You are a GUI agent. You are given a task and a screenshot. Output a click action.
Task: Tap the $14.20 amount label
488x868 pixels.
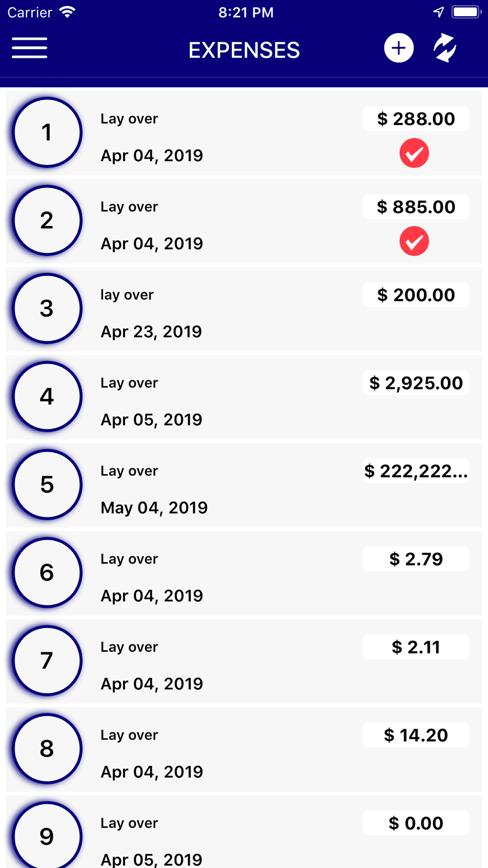tap(416, 735)
